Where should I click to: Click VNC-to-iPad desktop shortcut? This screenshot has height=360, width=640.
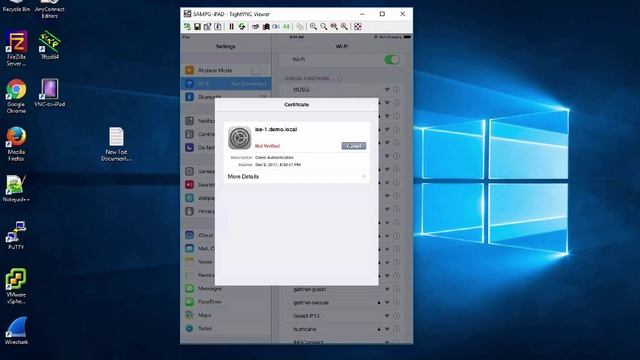[49, 93]
